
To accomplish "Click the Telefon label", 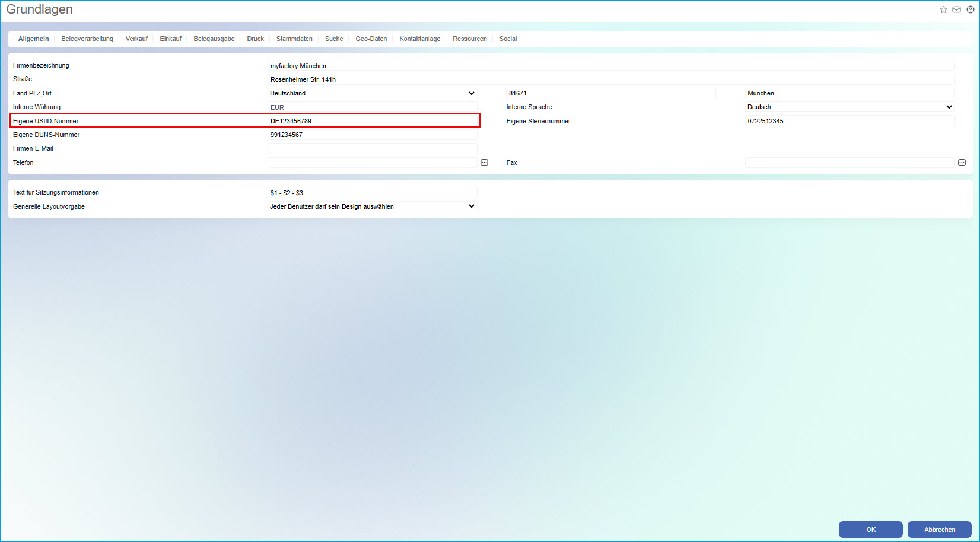I will 23,162.
